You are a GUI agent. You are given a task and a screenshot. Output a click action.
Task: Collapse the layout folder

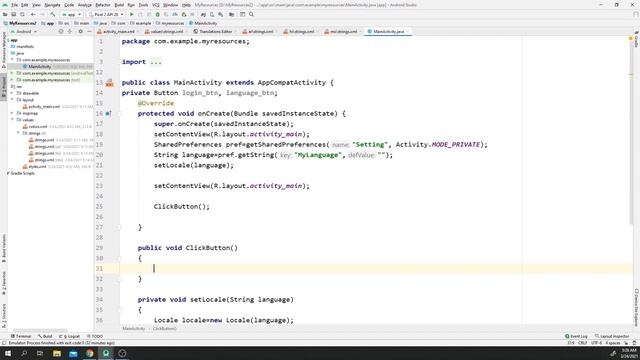coord(12,100)
